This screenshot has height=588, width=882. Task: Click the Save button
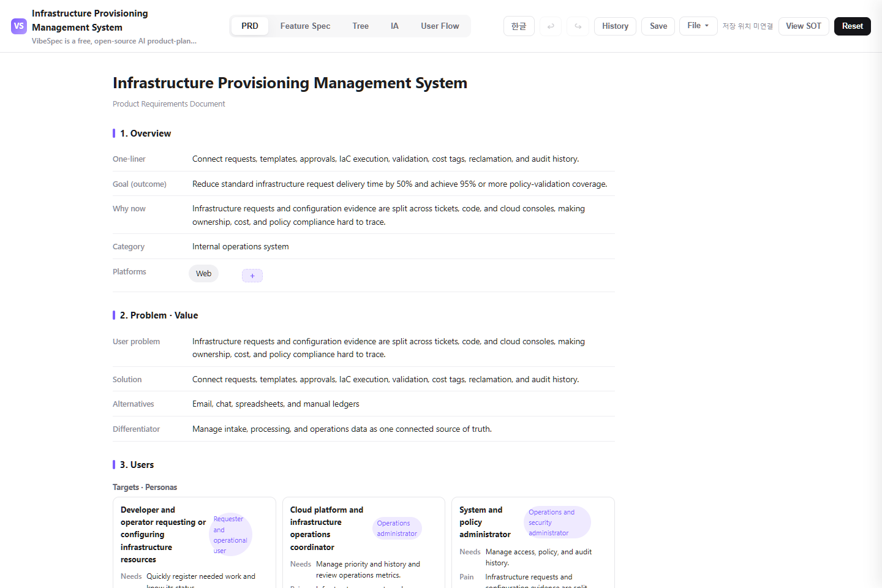(x=658, y=26)
